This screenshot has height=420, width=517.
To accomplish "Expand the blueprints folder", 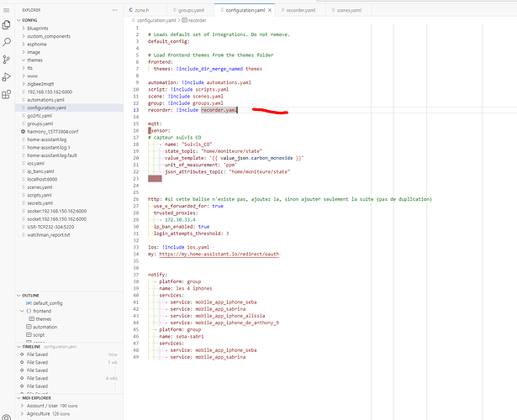I will [x=38, y=28].
